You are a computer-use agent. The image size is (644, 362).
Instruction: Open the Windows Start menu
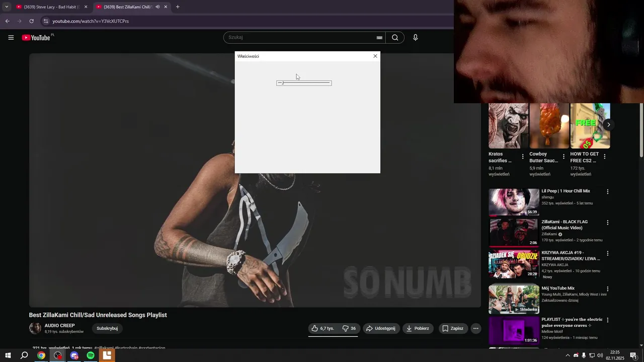pos(8,355)
